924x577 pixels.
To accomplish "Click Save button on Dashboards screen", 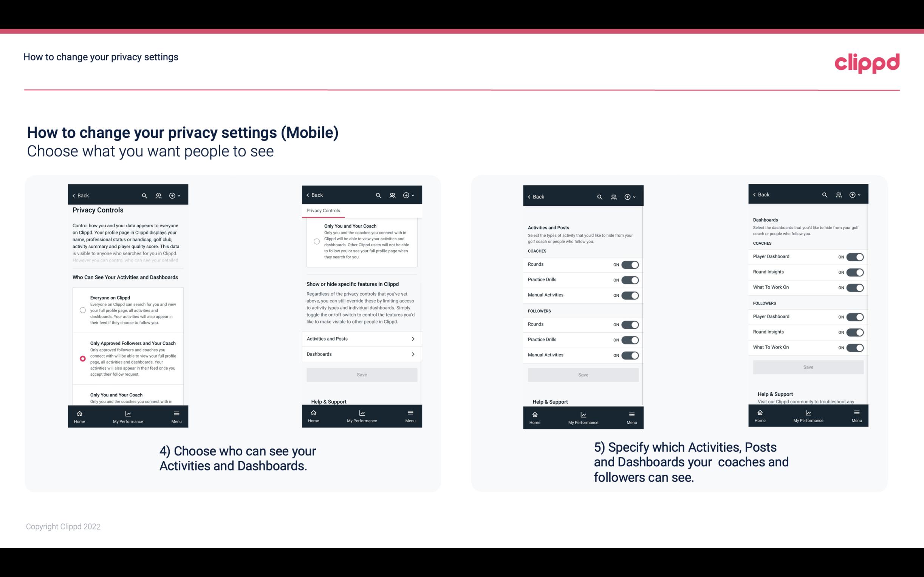I will pos(808,367).
